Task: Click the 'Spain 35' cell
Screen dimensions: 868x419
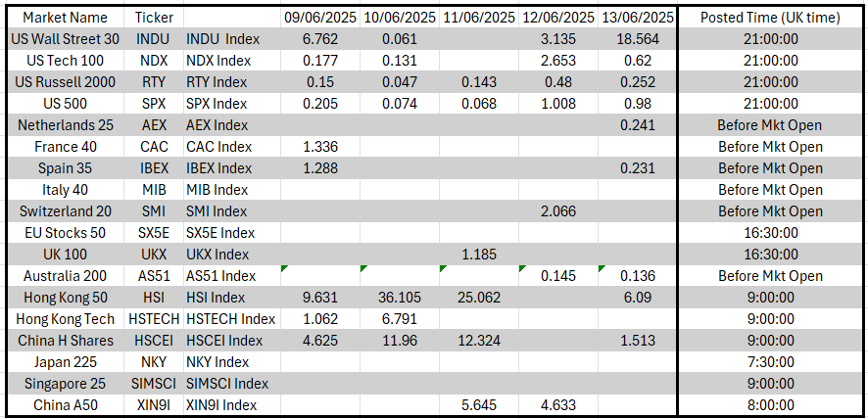Action: [x=65, y=168]
